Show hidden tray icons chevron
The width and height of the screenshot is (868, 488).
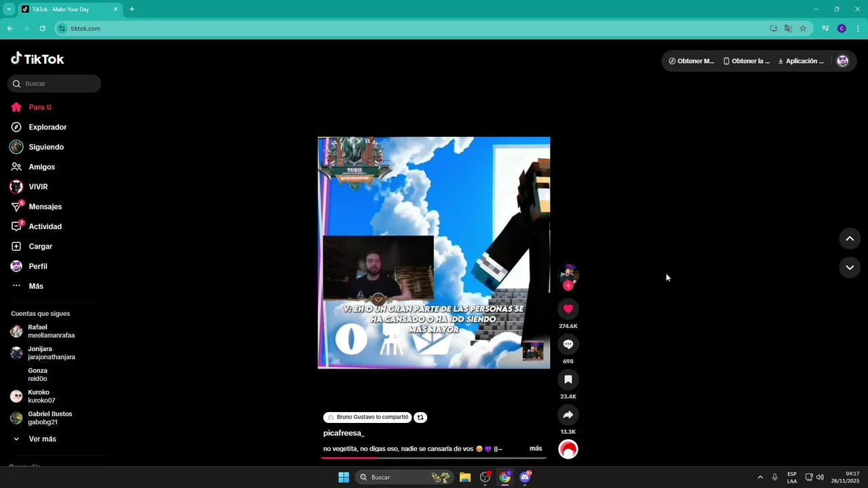click(760, 477)
